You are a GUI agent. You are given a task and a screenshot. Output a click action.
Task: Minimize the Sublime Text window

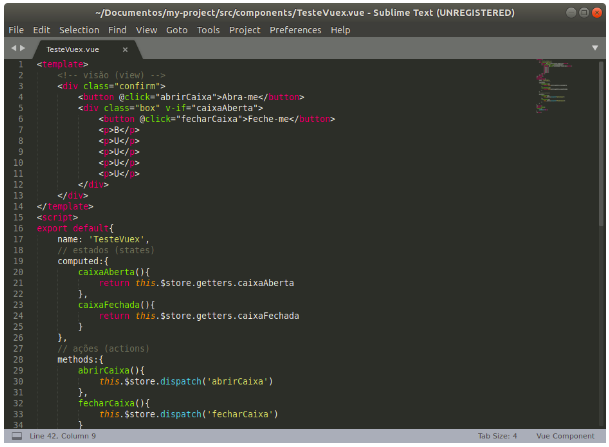coord(571,13)
